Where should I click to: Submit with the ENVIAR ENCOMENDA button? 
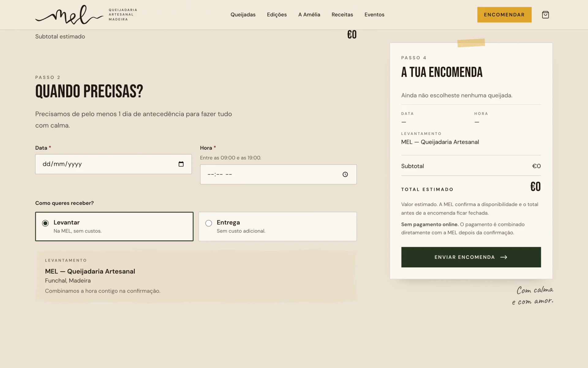pyautogui.click(x=471, y=257)
